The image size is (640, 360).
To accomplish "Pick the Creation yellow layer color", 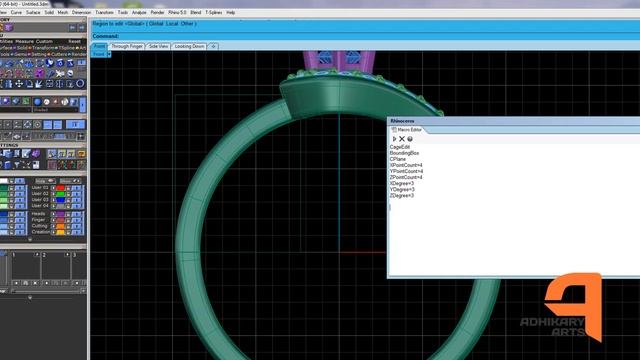I will tap(60, 232).
